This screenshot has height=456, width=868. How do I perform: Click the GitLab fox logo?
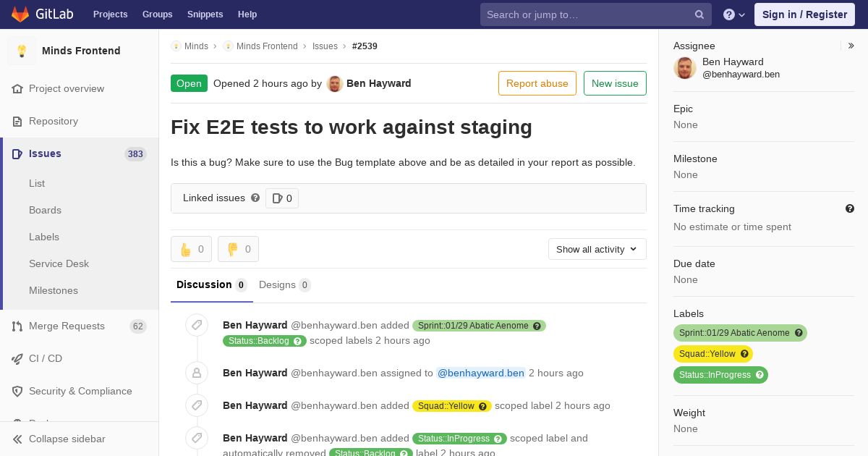pyautogui.click(x=20, y=14)
